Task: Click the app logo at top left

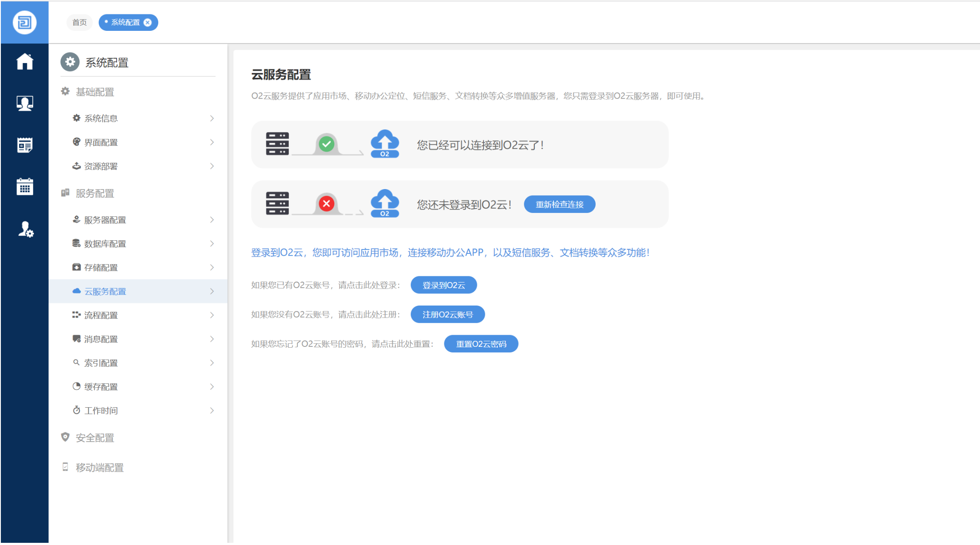Action: tap(24, 22)
